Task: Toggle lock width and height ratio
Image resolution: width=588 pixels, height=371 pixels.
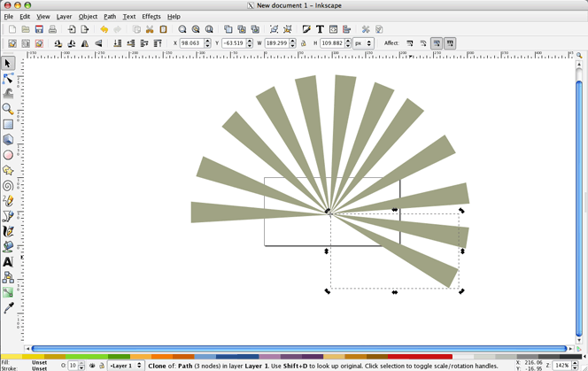Action: pos(304,43)
